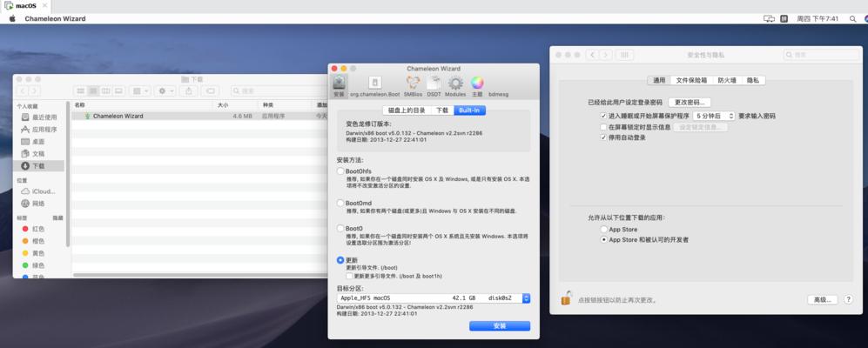The width and height of the screenshot is (868, 348).
Task: Open org.chameleon.Boot settings pane
Action: [x=374, y=86]
